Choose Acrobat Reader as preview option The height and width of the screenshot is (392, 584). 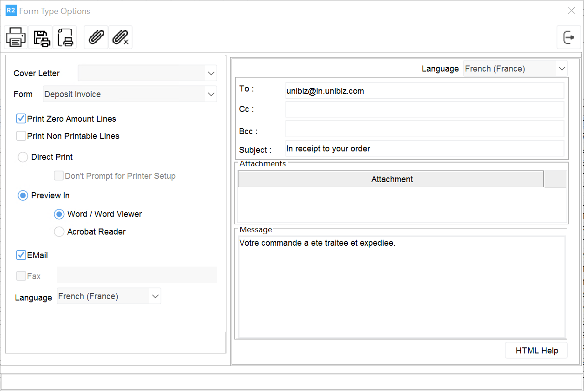tap(59, 232)
